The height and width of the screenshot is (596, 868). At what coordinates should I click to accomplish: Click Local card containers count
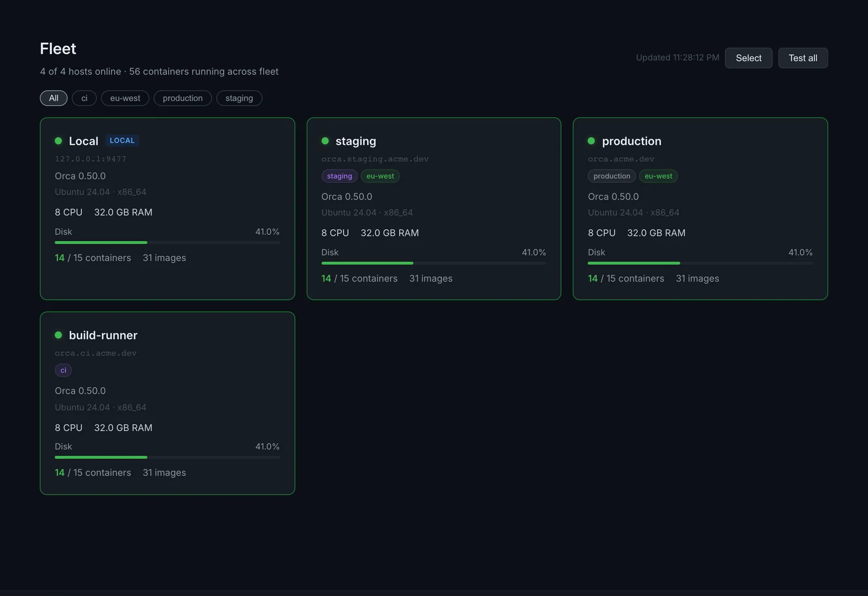coord(93,258)
